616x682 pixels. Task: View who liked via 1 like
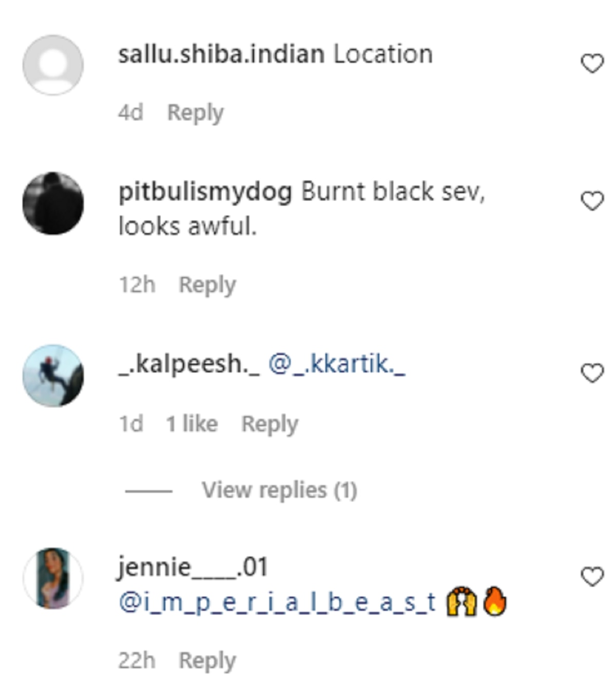[192, 424]
